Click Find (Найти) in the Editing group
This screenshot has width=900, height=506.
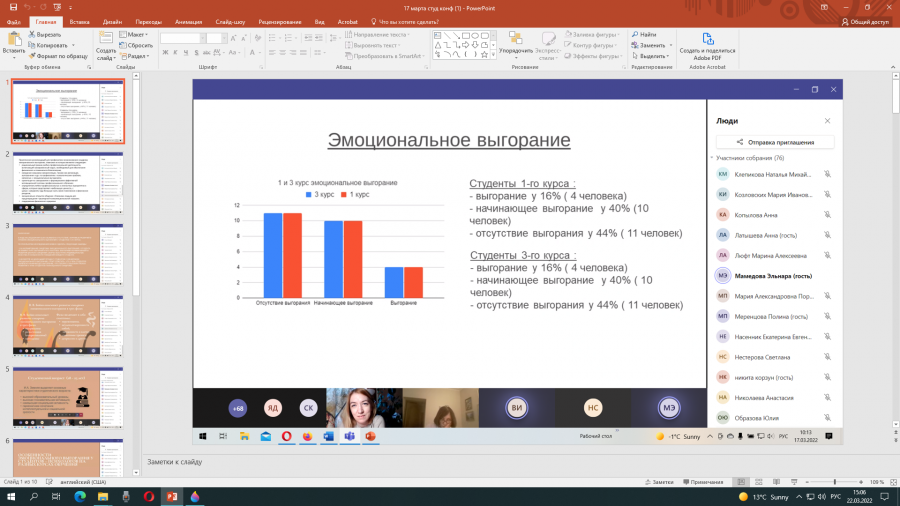pyautogui.click(x=644, y=34)
